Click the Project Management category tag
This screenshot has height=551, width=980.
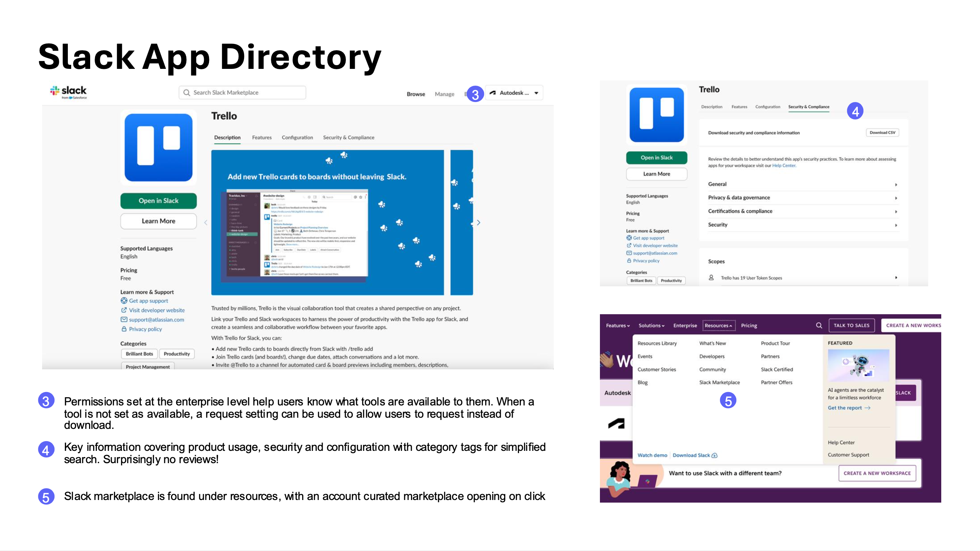tap(148, 366)
